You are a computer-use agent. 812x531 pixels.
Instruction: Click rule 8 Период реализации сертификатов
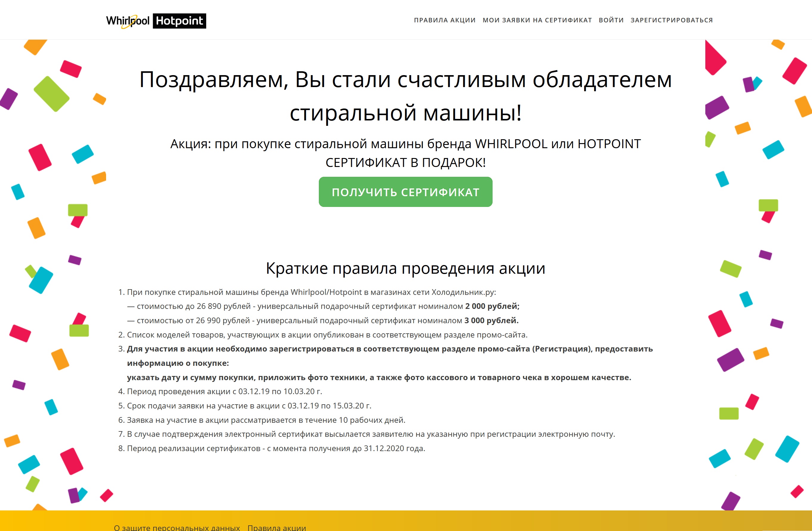pyautogui.click(x=276, y=448)
